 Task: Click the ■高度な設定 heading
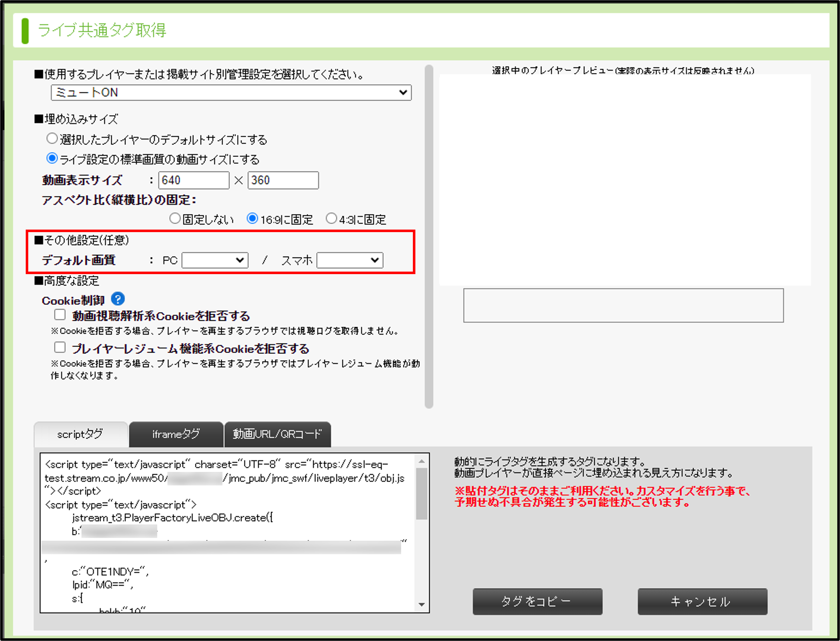(x=67, y=281)
